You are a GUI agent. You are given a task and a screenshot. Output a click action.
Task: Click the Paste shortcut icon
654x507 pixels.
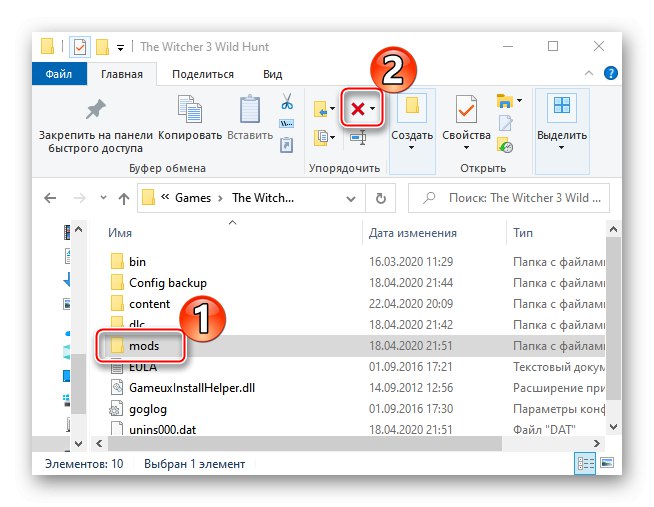point(287,145)
